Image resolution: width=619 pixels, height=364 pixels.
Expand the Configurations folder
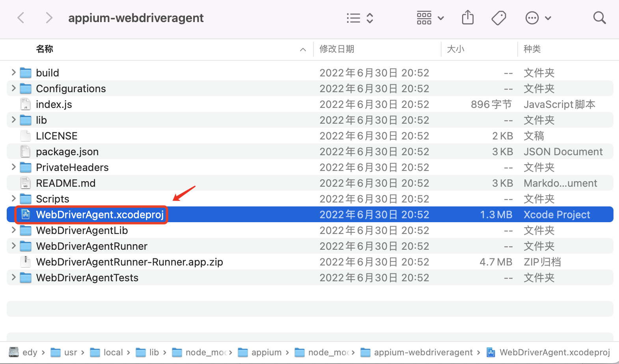click(x=13, y=88)
